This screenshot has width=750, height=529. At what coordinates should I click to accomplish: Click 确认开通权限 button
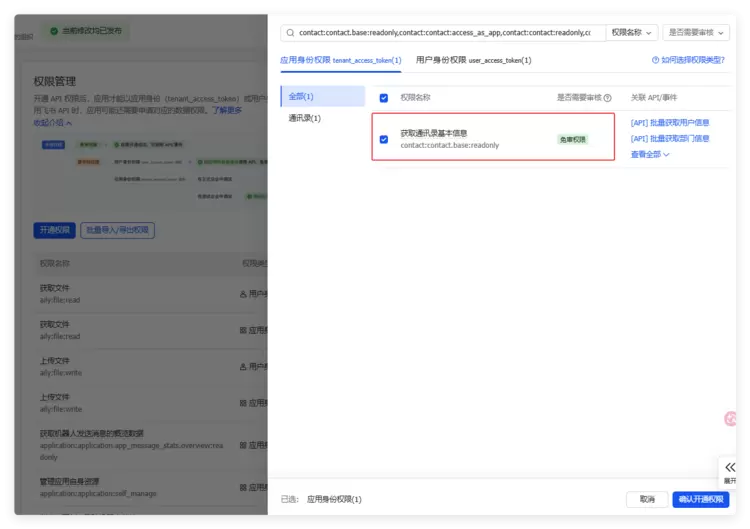point(700,499)
